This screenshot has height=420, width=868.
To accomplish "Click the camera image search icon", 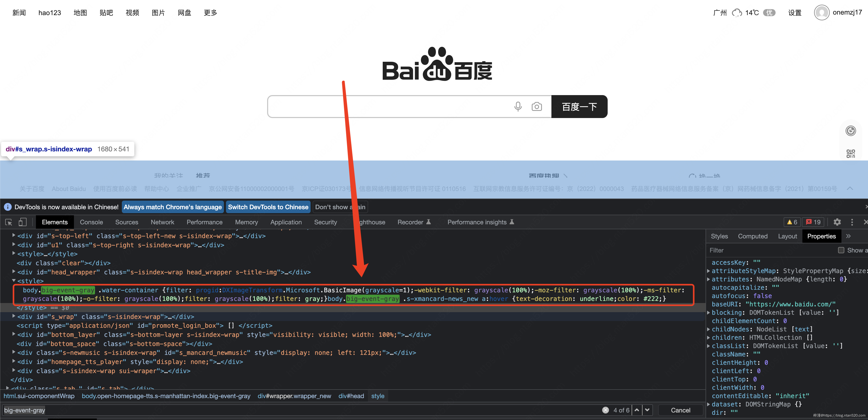I will tap(537, 107).
